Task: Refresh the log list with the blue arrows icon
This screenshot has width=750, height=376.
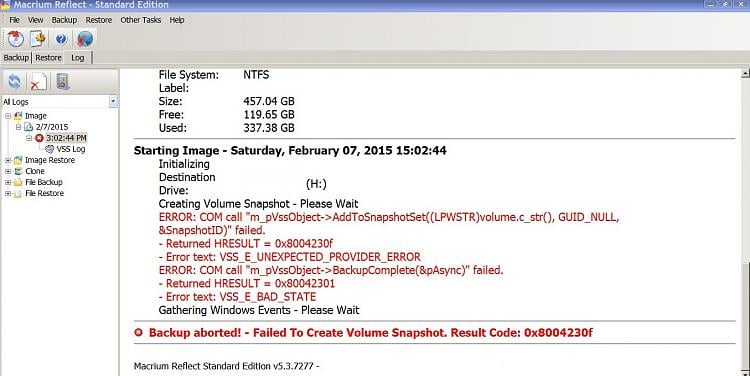Action: [x=14, y=82]
